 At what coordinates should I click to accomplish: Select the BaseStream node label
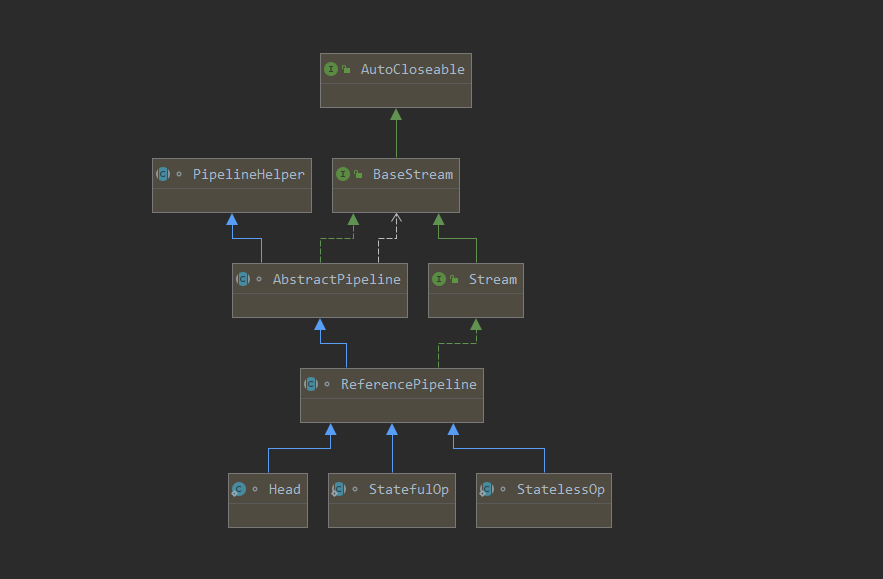(413, 175)
